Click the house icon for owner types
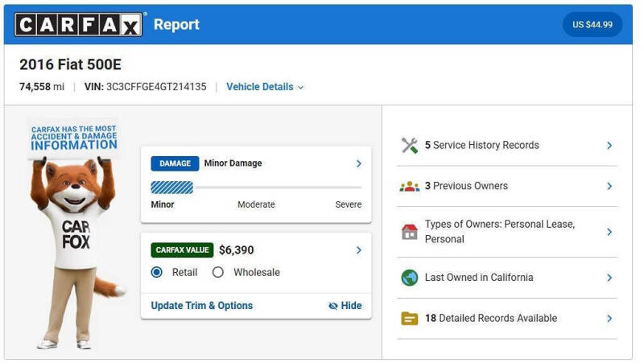Image resolution: width=644 pixels, height=363 pixels. click(410, 232)
